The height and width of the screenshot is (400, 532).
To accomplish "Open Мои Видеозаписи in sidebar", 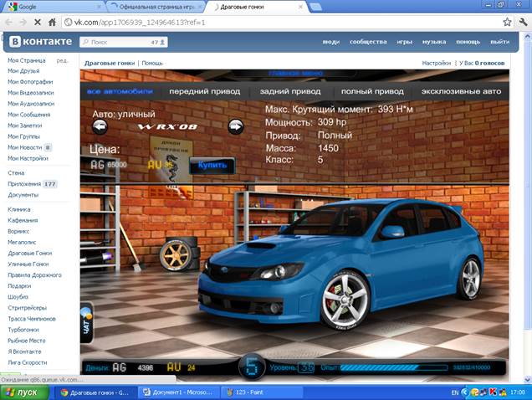I will coord(31,93).
